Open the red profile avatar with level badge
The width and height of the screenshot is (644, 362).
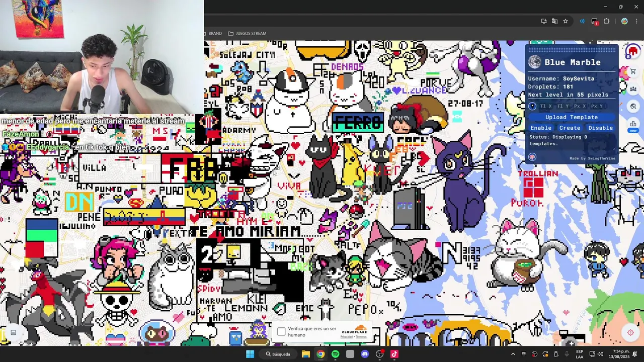pos(632,51)
